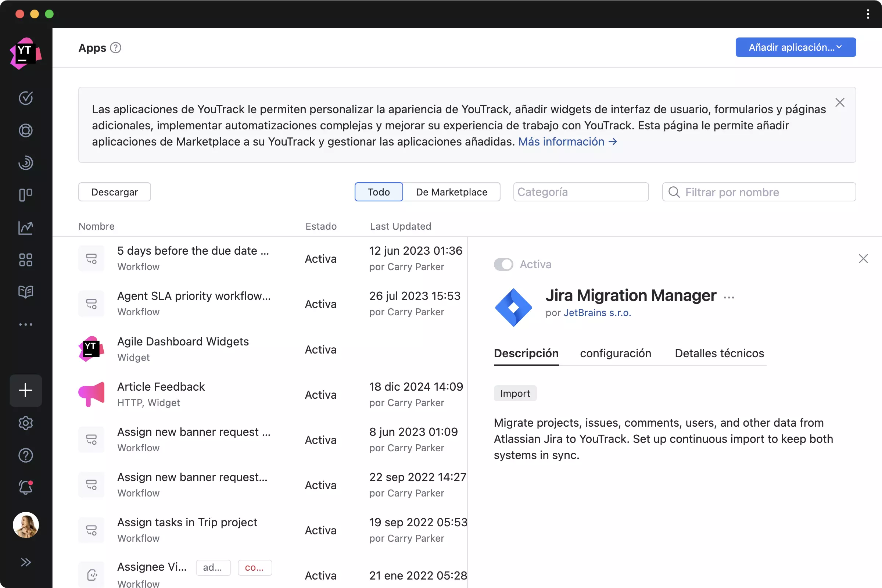This screenshot has height=588, width=882.
Task: Open Agile Boards icon in sidebar
Action: tap(25, 195)
